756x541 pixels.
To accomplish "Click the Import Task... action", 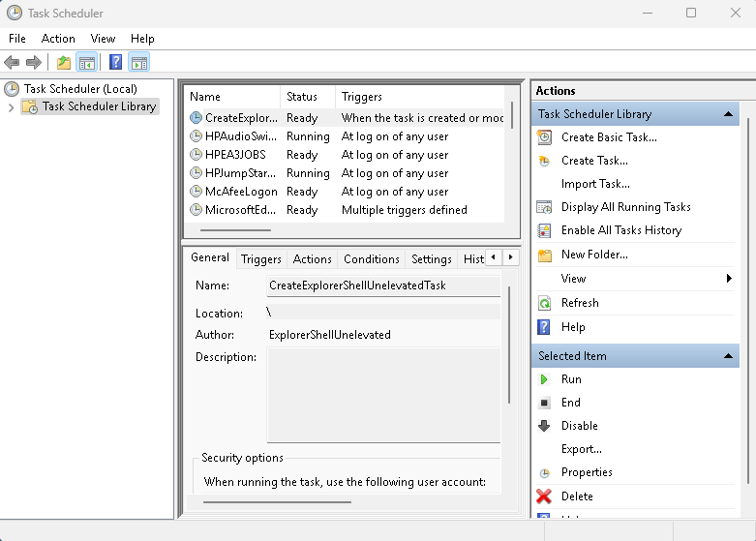I will coord(595,184).
